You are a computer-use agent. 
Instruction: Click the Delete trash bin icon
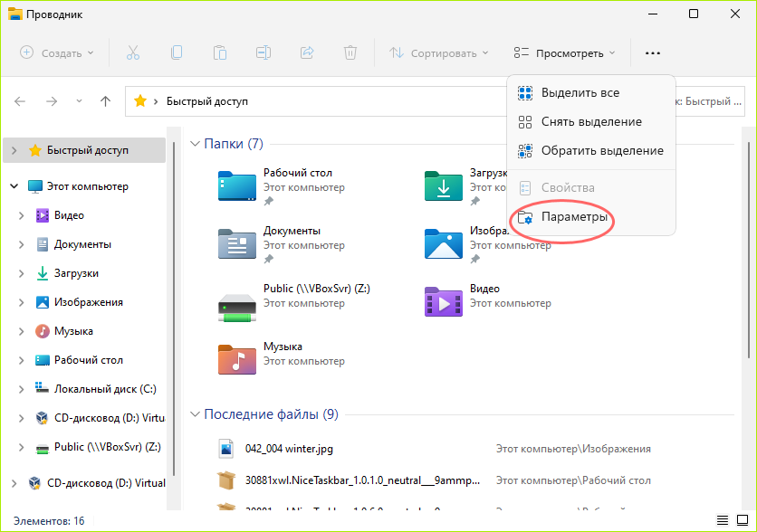pyautogui.click(x=350, y=52)
